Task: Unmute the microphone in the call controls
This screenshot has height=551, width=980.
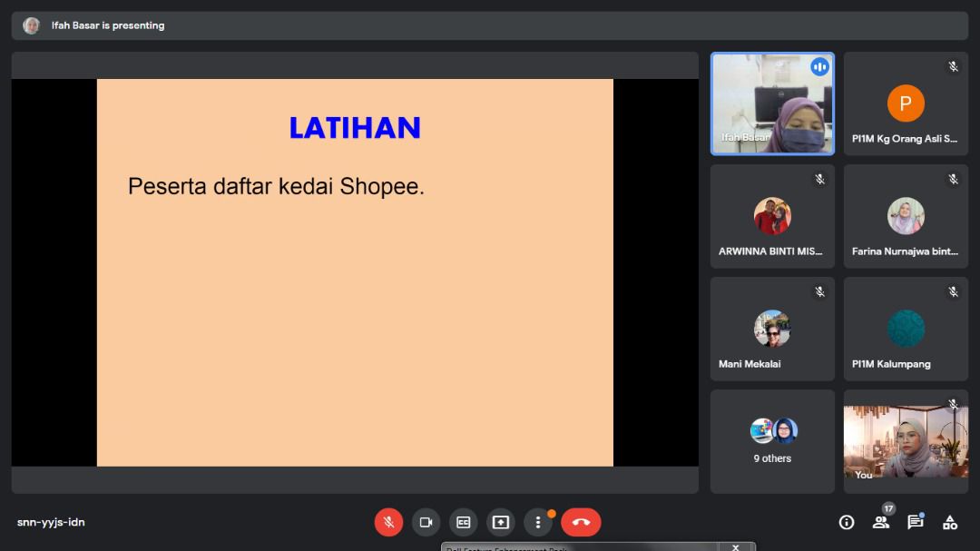Action: click(388, 522)
